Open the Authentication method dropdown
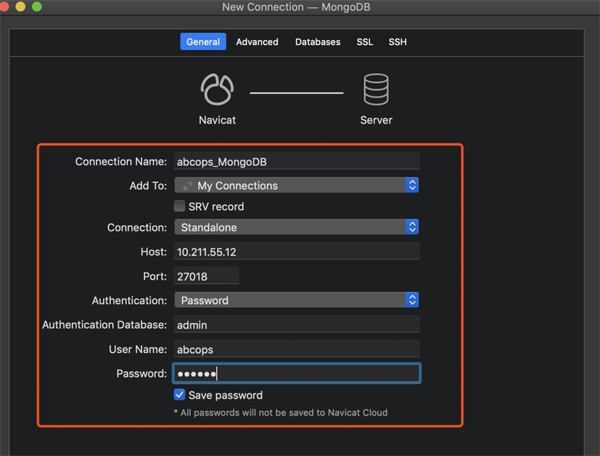600x456 pixels. point(297,300)
